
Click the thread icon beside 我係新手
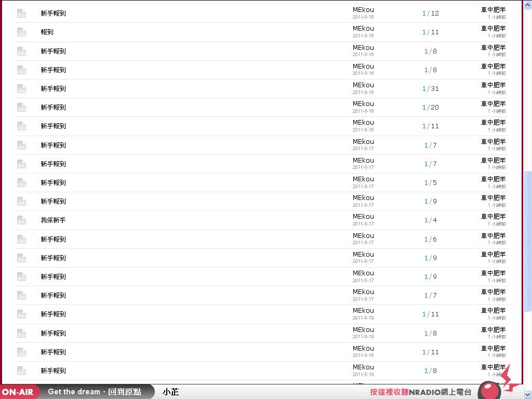coord(21,220)
